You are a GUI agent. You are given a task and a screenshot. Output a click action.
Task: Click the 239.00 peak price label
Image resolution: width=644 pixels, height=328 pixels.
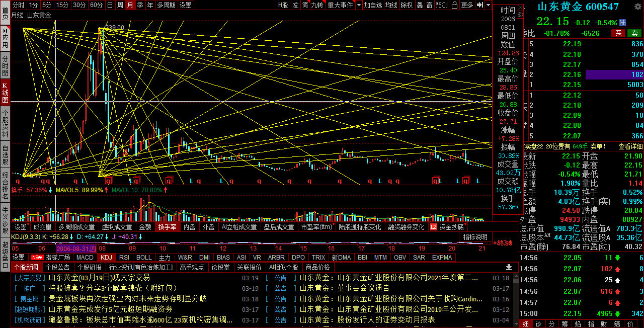click(115, 28)
